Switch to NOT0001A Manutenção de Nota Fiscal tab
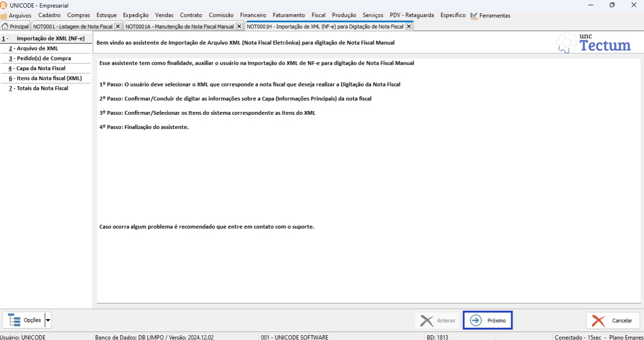This screenshot has height=340, width=644. click(179, 26)
